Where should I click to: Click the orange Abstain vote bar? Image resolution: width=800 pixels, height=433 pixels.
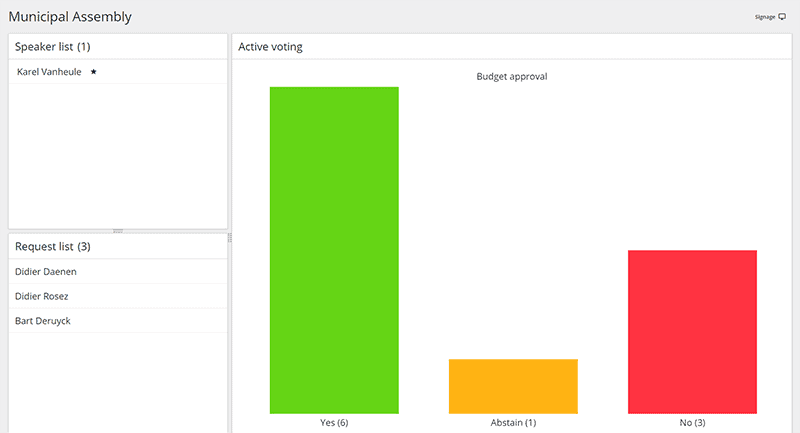[513, 386]
